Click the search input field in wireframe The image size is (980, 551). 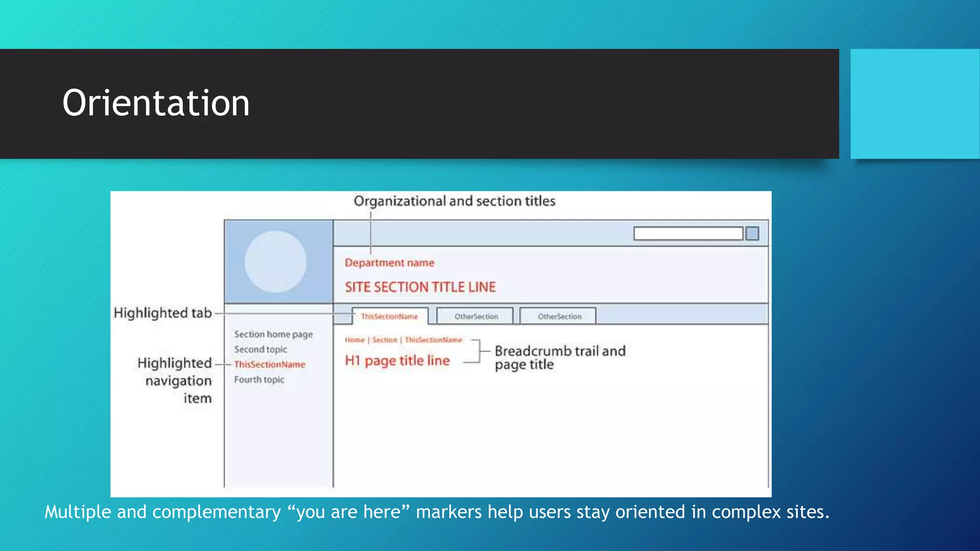(x=688, y=233)
